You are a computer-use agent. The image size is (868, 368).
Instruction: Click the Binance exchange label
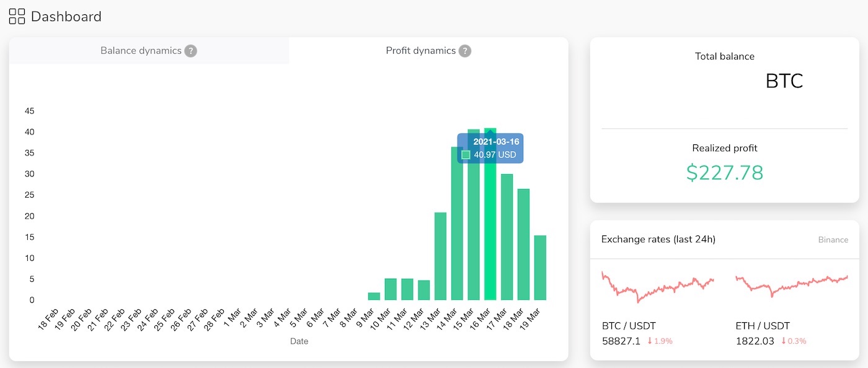pos(833,240)
